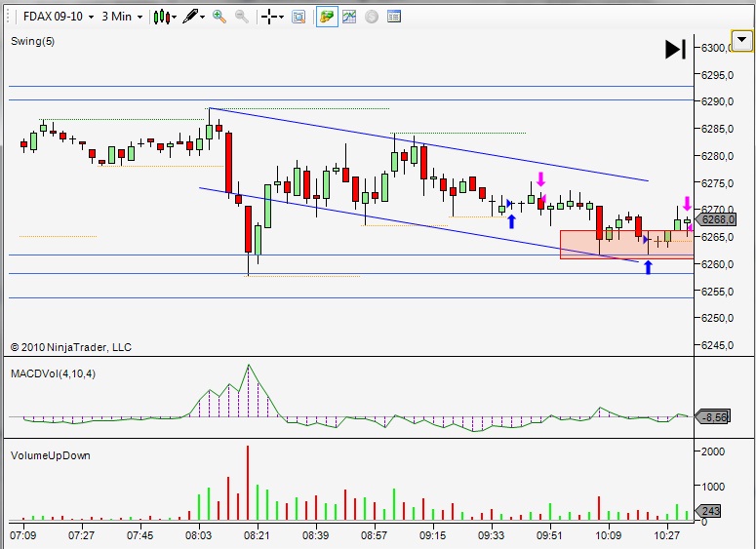Select the crosshair cursor tool

point(269,17)
